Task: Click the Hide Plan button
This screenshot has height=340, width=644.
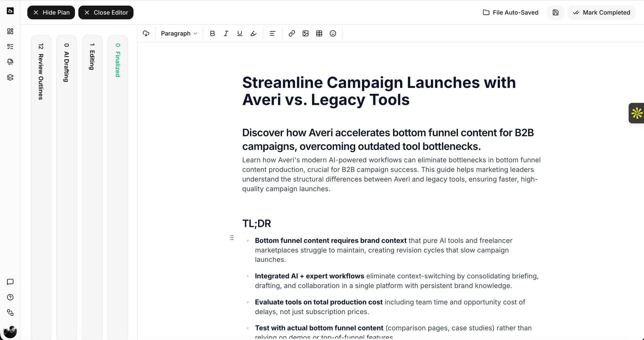Action: tap(51, 13)
